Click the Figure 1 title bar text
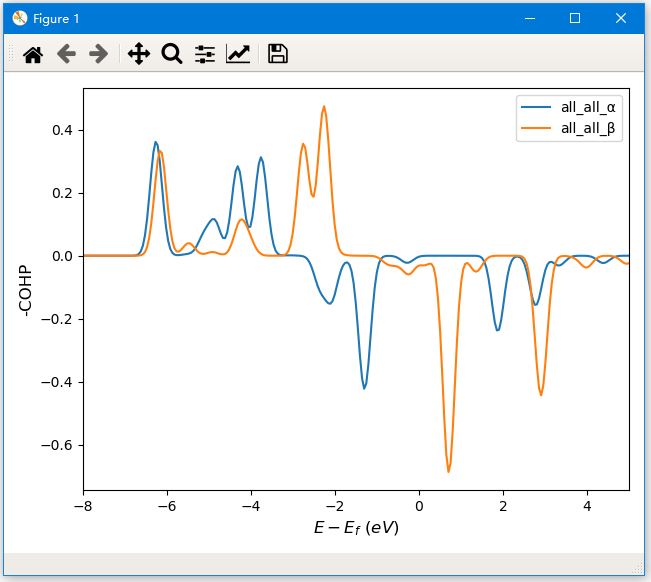 (x=57, y=18)
